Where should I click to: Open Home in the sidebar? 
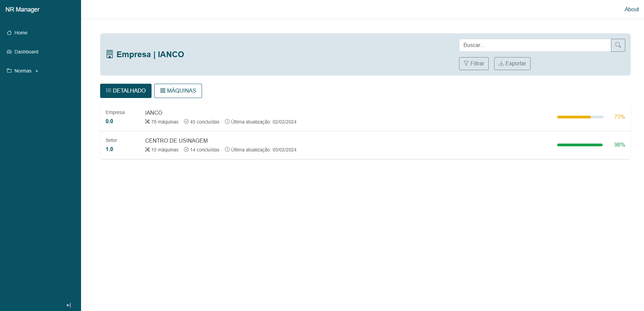point(21,33)
